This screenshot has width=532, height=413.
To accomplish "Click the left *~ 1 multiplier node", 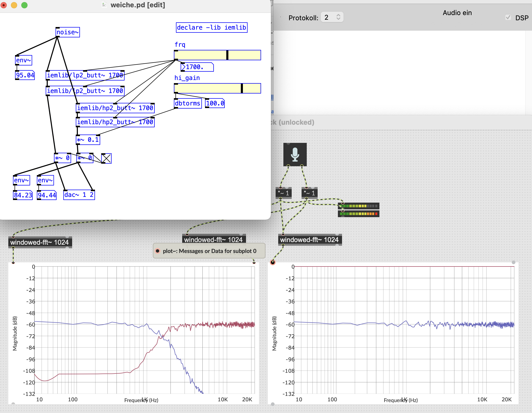I will coord(283,193).
